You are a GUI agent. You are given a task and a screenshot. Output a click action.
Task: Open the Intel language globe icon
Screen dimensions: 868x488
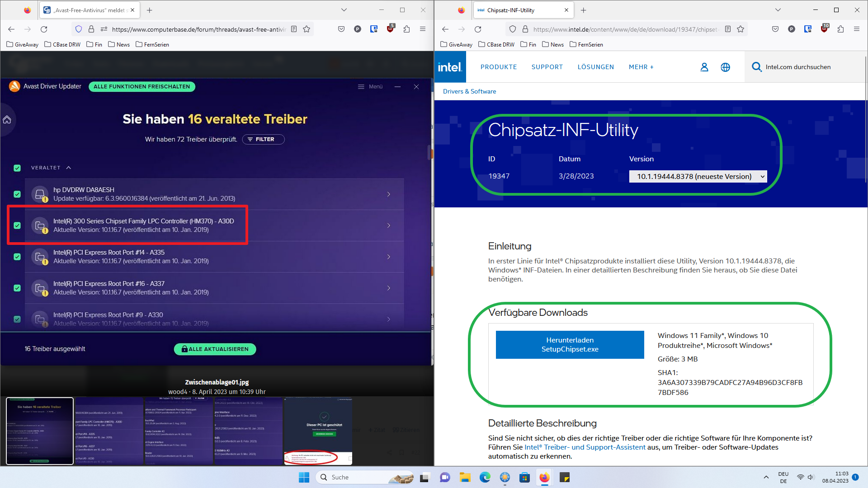pos(725,67)
